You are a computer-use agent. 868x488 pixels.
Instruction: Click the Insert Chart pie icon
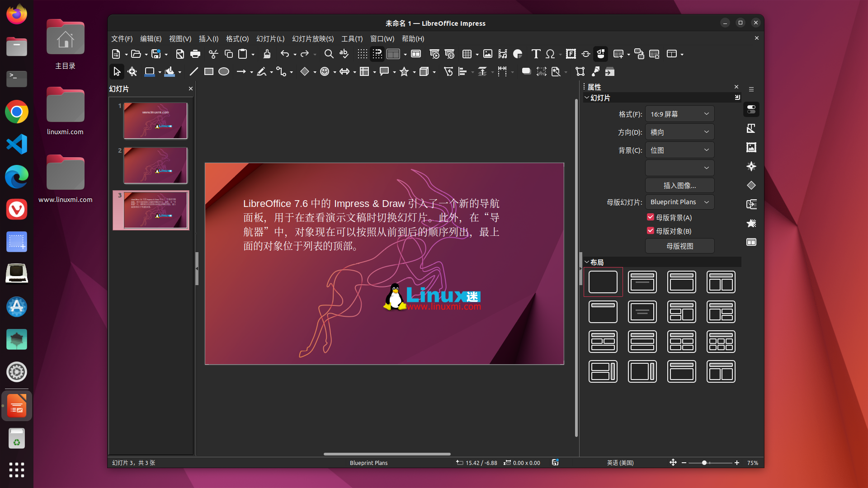(x=518, y=54)
